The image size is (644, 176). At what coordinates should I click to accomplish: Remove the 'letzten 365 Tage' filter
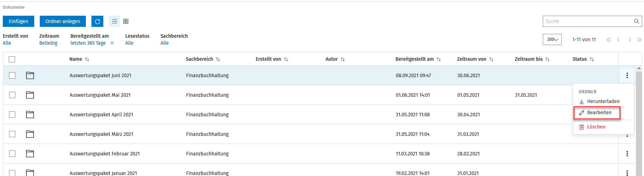coord(112,43)
